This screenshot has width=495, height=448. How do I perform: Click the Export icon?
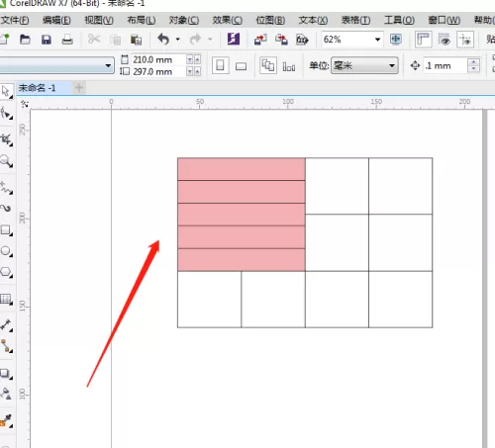click(281, 40)
